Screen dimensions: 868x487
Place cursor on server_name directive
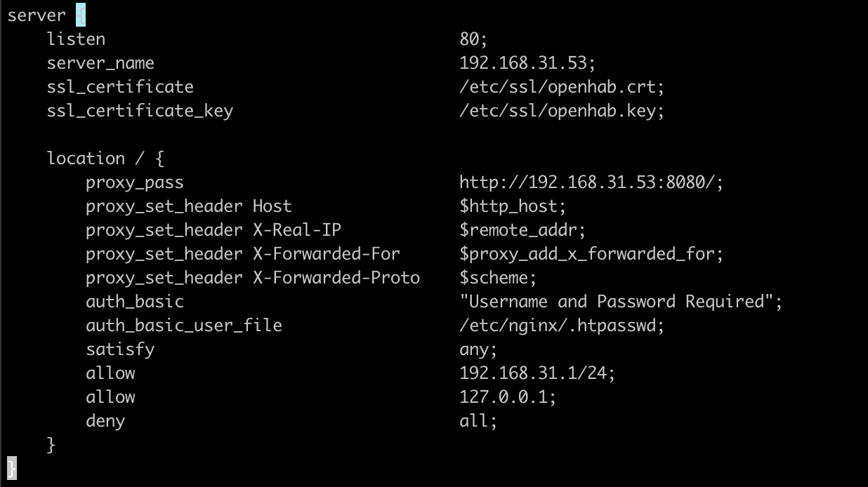click(x=100, y=63)
